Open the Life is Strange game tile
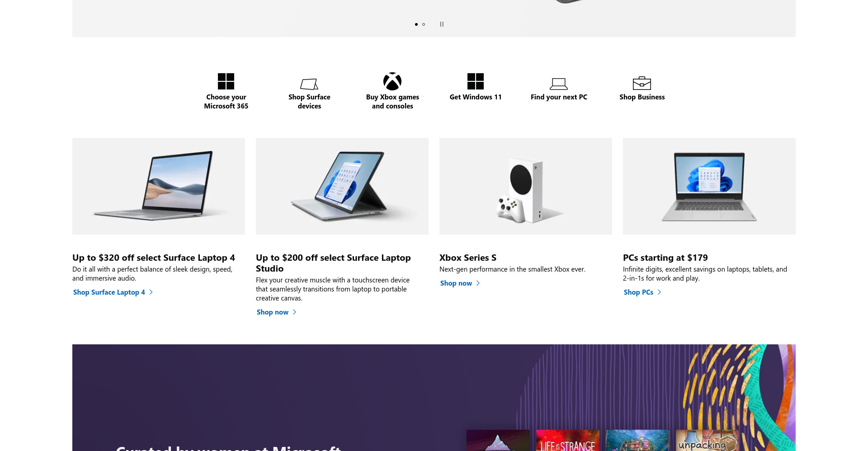 568,440
